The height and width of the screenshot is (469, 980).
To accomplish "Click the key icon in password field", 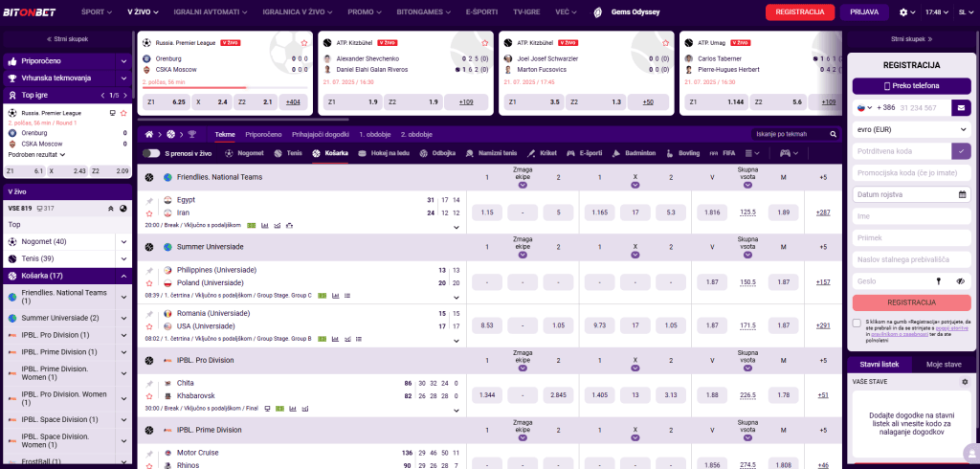I will (x=938, y=281).
